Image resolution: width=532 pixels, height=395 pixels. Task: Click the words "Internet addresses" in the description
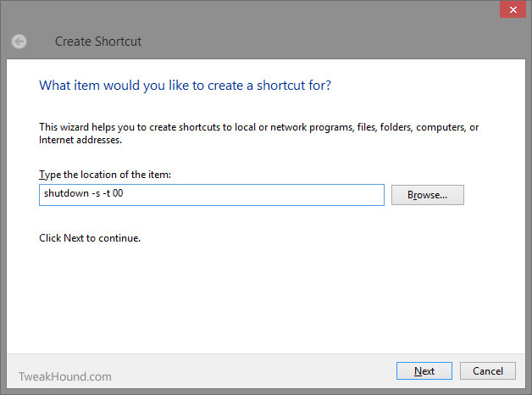tap(80, 140)
